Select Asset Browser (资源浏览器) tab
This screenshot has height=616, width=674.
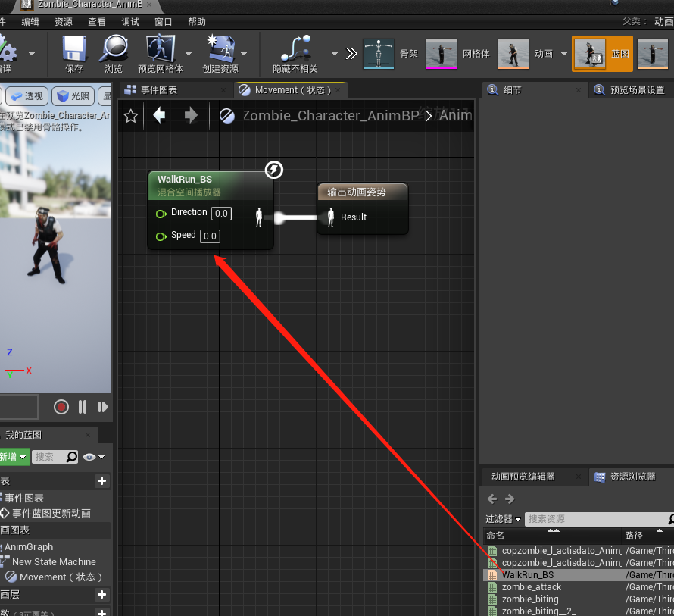(631, 476)
